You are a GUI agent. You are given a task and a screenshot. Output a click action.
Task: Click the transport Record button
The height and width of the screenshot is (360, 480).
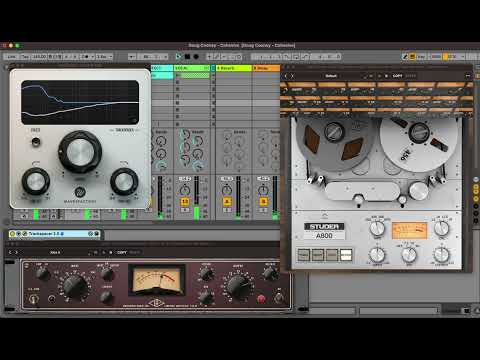(x=196, y=56)
